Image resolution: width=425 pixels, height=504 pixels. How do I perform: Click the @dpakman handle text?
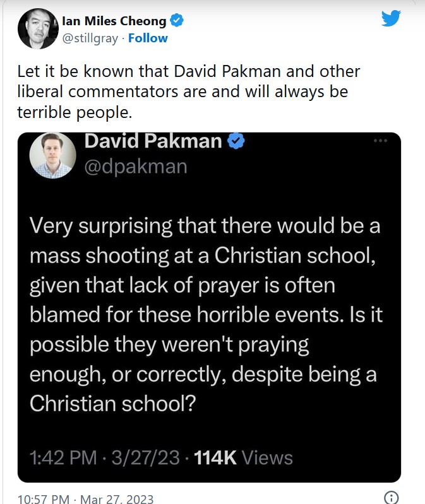136,166
